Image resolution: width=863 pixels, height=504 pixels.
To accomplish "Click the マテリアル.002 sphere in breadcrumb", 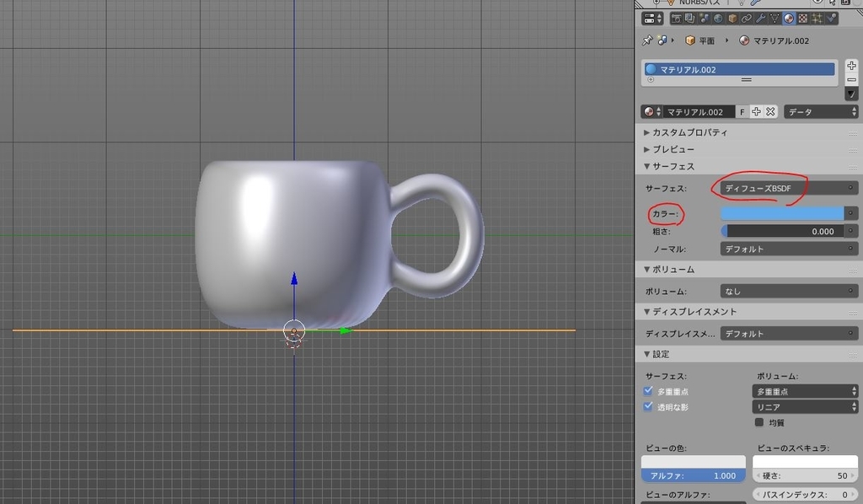I will point(744,40).
